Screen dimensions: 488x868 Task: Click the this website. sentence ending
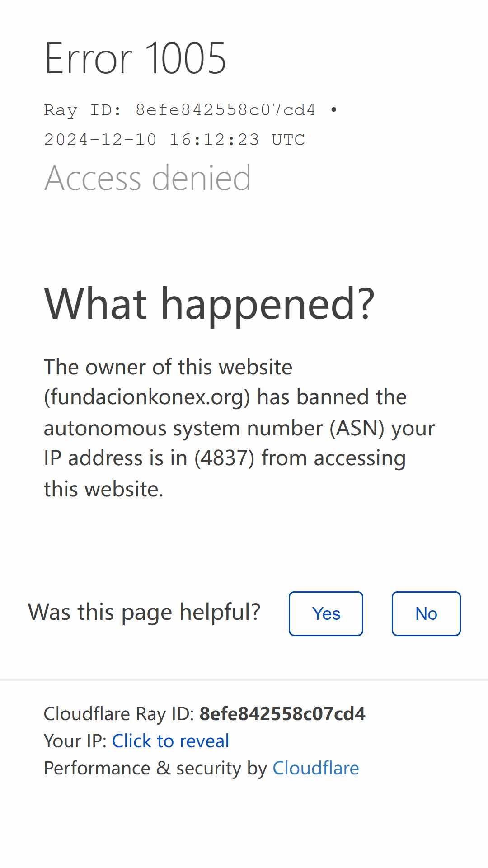coord(103,489)
